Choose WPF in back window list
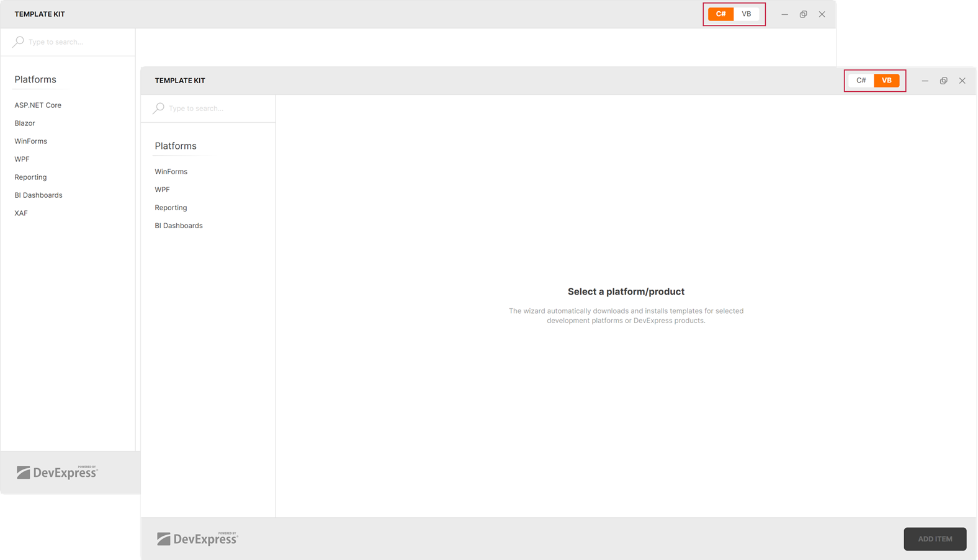978x560 pixels. (22, 159)
